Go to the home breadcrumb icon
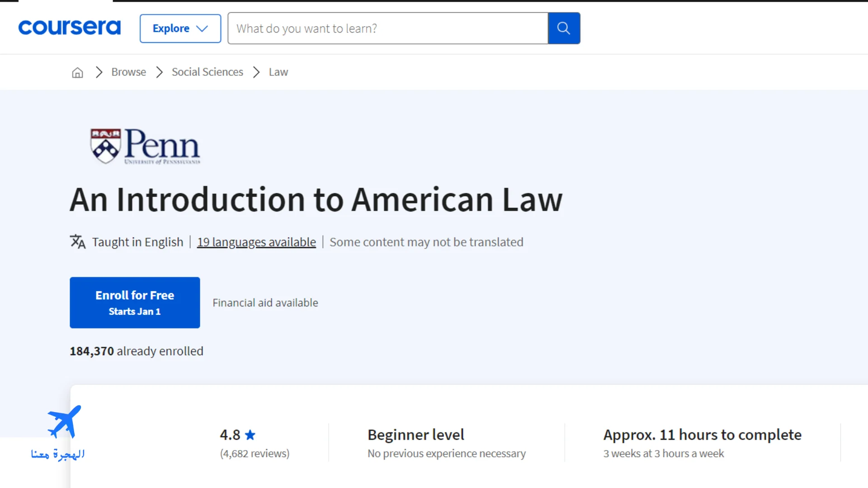Image resolution: width=868 pixels, height=488 pixels. [x=78, y=72]
